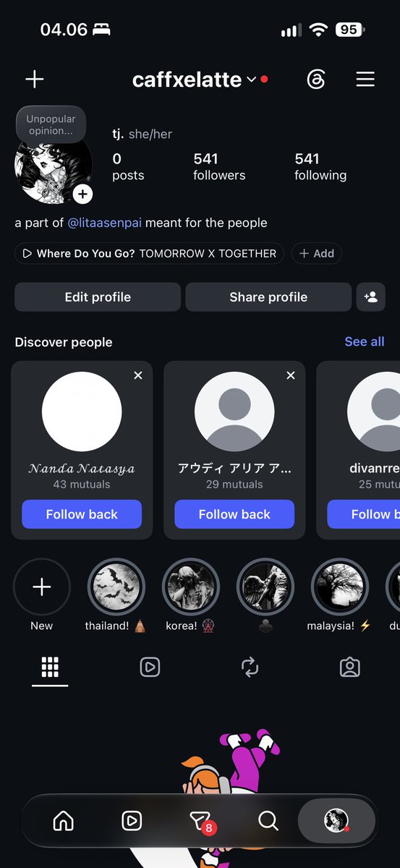Go to Home in bottom navigation
Screen dimensions: 400x868
64,820
